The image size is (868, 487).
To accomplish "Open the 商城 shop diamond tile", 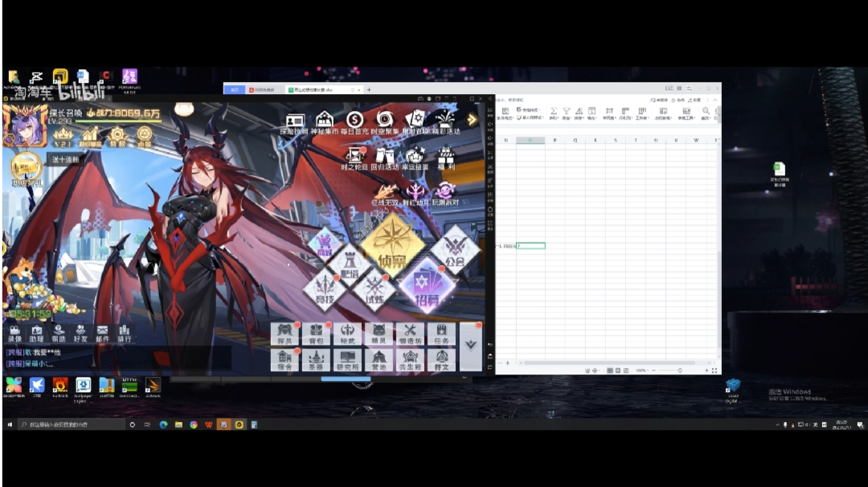I will pos(325,246).
